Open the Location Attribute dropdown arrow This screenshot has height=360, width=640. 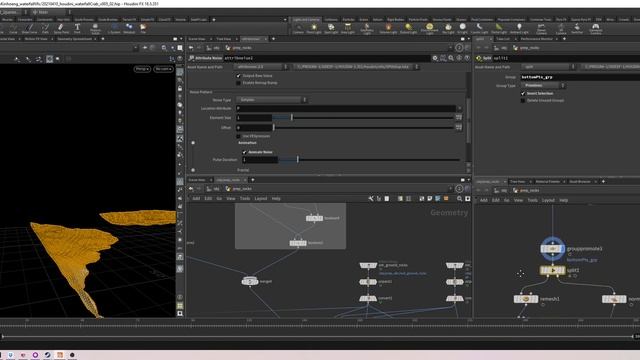tap(460, 109)
